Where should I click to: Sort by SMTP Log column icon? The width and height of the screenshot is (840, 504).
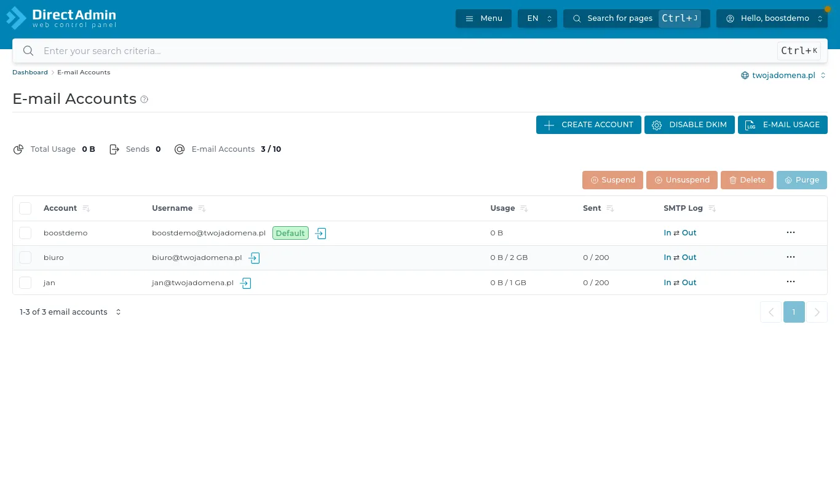pyautogui.click(x=712, y=209)
